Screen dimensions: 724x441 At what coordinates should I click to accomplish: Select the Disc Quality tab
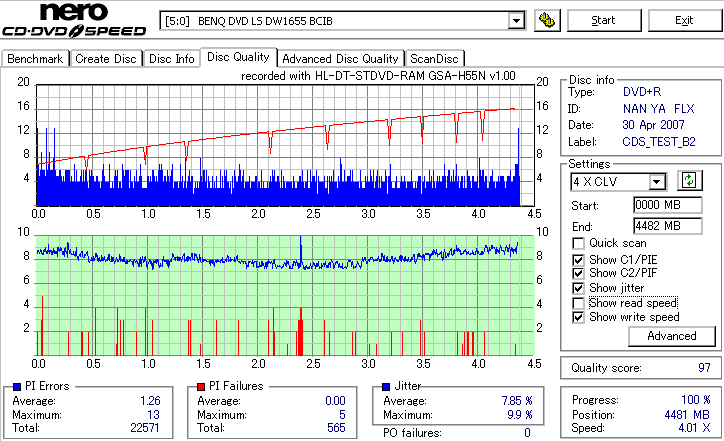(238, 57)
